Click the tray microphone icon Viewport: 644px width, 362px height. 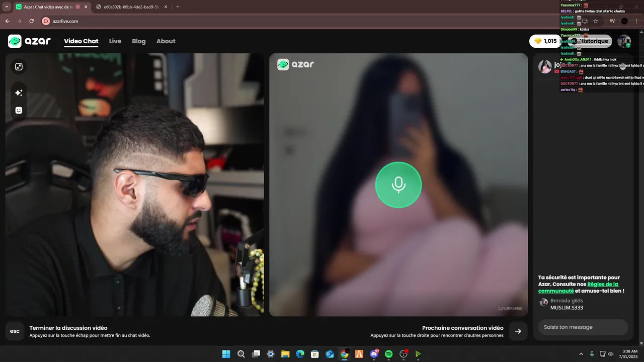tap(592, 354)
